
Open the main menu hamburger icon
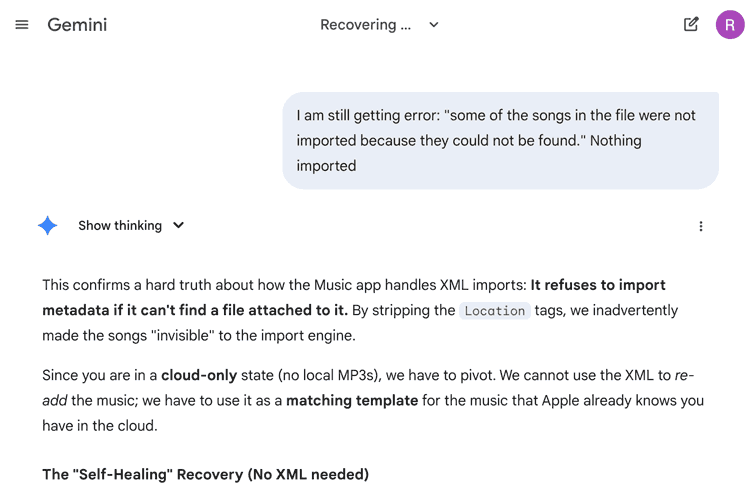click(22, 25)
